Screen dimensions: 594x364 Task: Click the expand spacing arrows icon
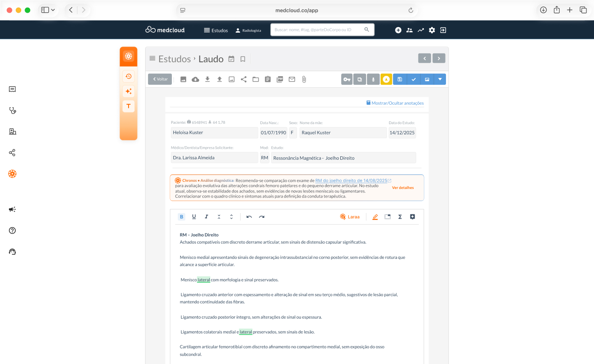click(231, 217)
